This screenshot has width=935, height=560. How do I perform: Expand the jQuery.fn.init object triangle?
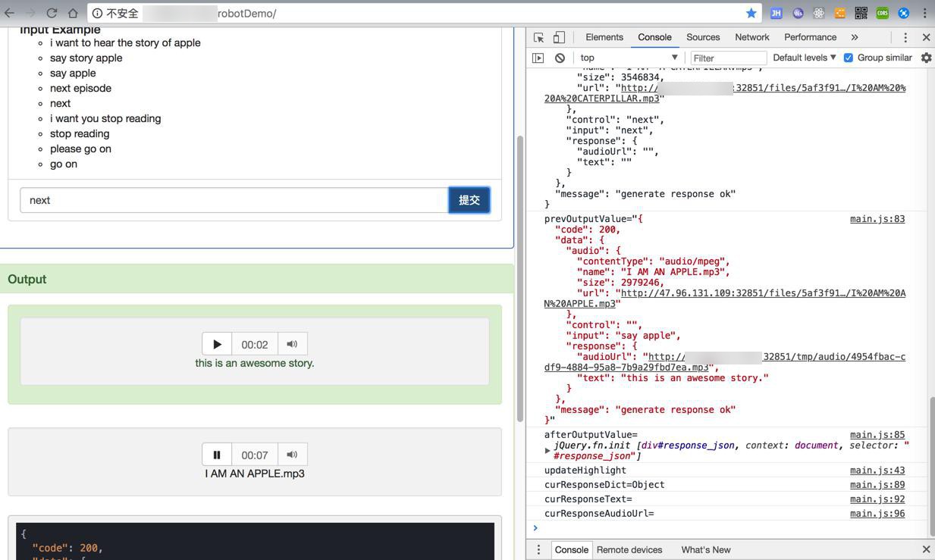(x=548, y=451)
